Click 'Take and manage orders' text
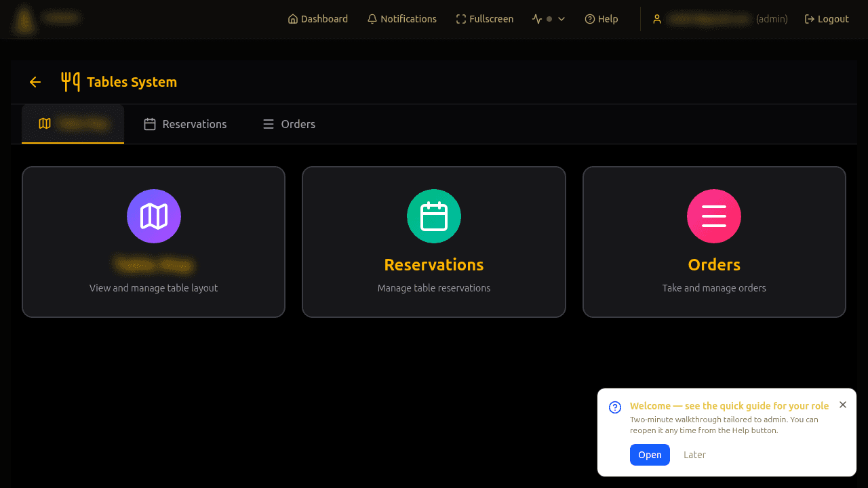868x488 pixels. (714, 288)
